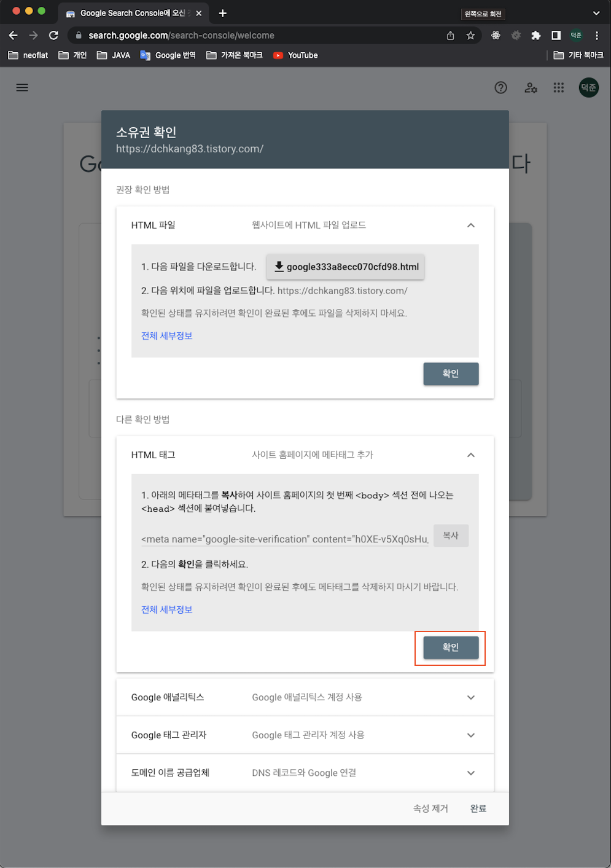Image resolution: width=611 pixels, height=868 pixels.
Task: Click the help question mark icon
Action: click(x=501, y=88)
